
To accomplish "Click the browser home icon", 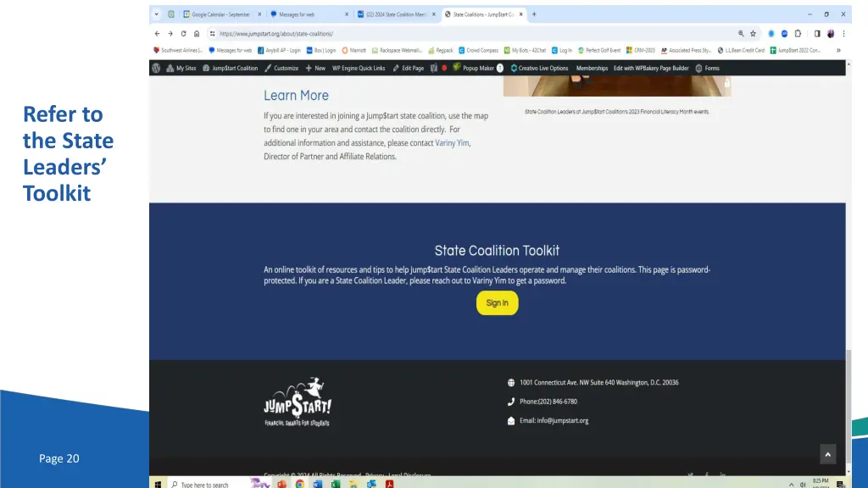I will (197, 34).
